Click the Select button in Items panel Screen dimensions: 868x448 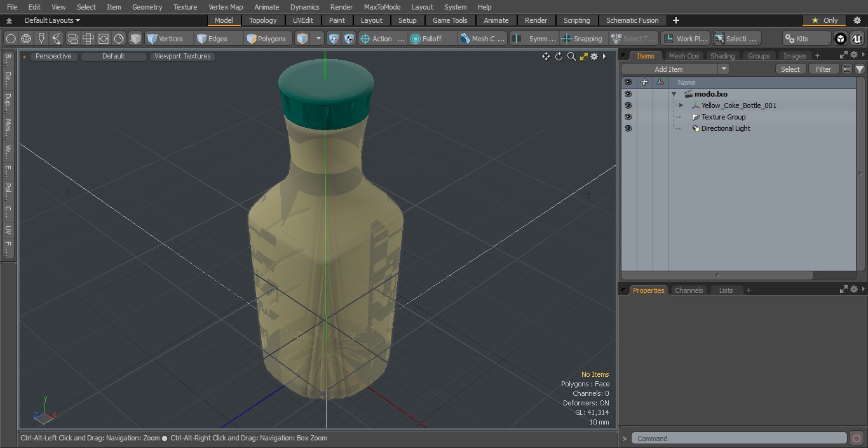click(790, 69)
